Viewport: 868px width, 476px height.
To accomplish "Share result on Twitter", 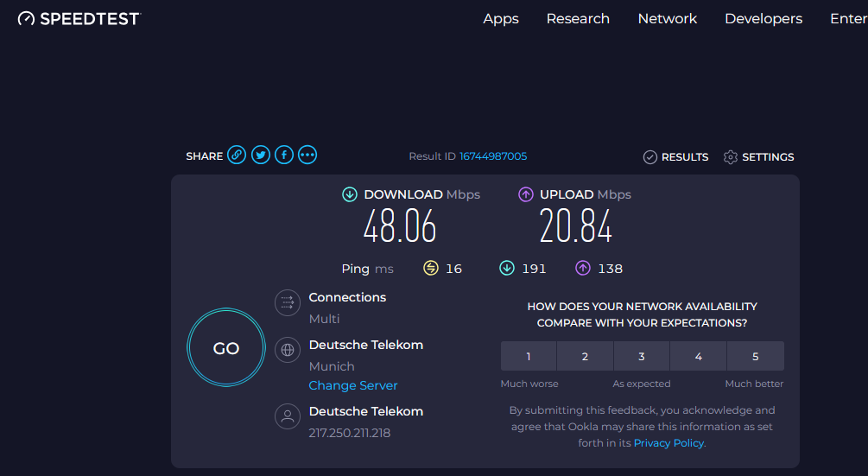I will pyautogui.click(x=261, y=155).
